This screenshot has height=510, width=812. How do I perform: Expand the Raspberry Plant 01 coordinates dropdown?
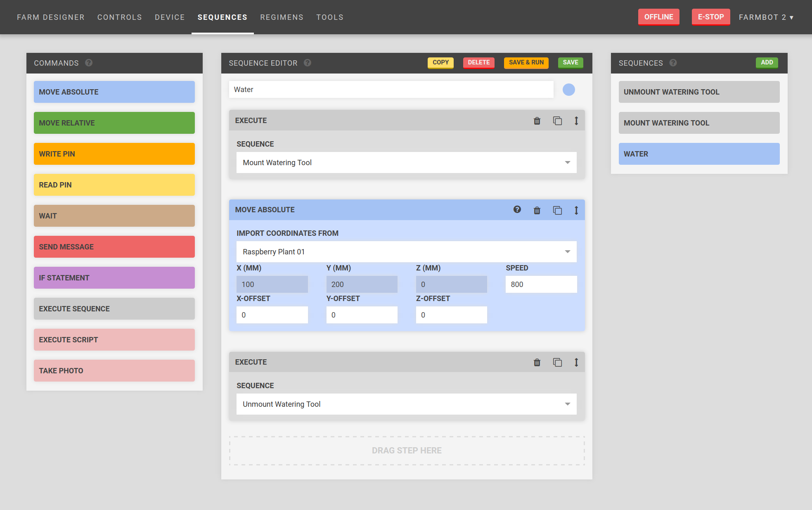[x=406, y=252]
